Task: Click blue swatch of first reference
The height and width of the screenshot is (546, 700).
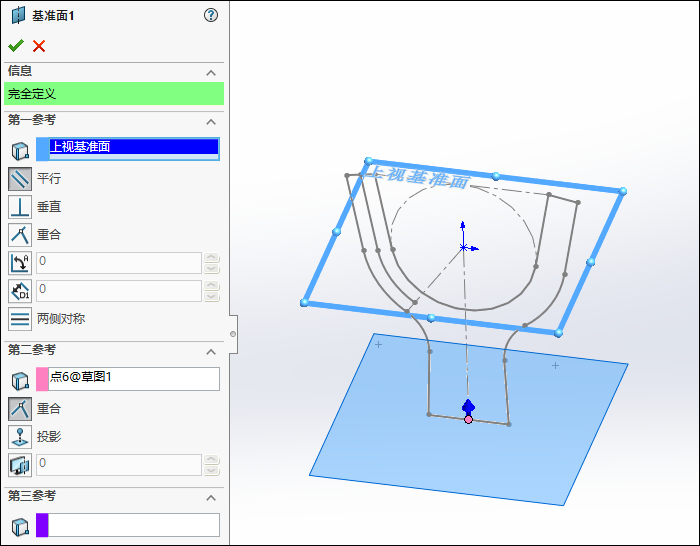Action: pyautogui.click(x=42, y=149)
